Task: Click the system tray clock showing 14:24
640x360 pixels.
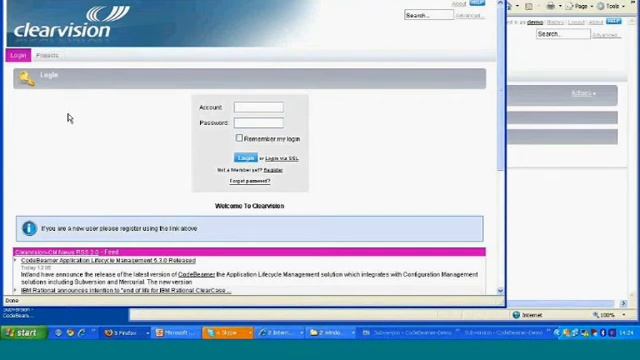Action: click(626, 333)
